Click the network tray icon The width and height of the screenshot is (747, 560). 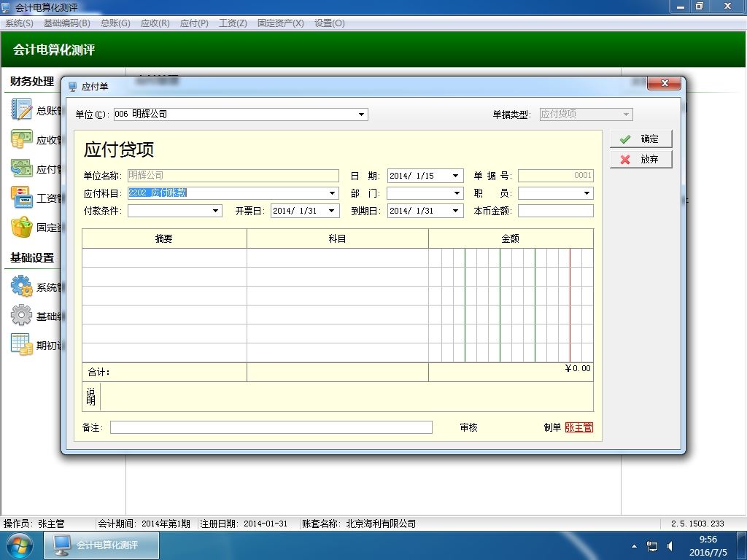[651, 545]
